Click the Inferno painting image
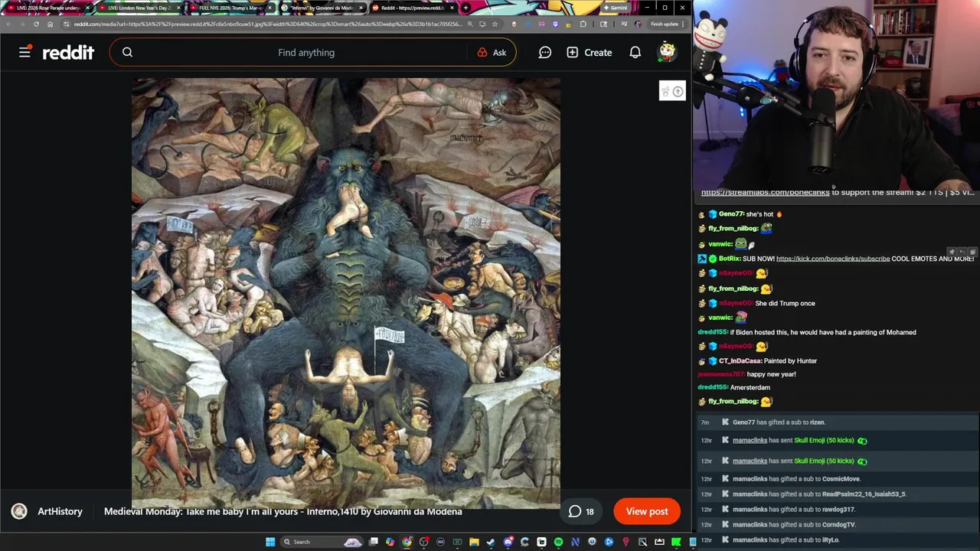The width and height of the screenshot is (980, 551). pos(346,292)
